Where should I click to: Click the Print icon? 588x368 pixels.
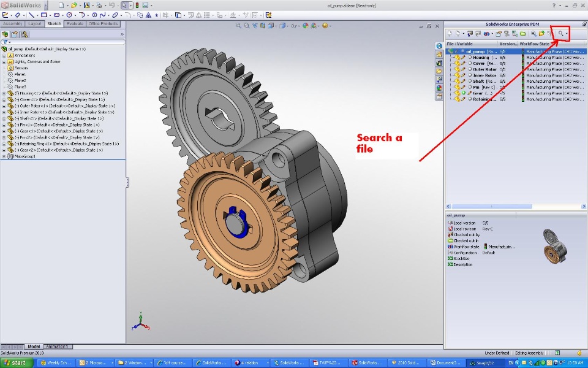99,6
